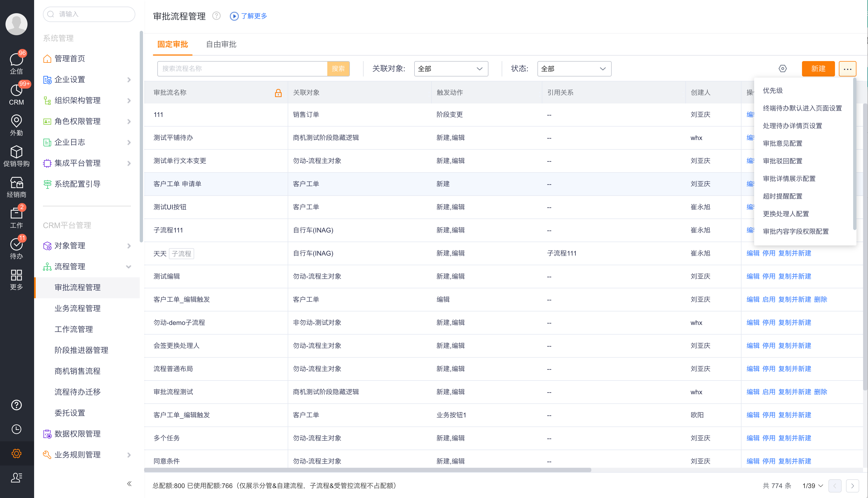868x498 pixels.
Task: Select 优先级 from the more menu
Action: tap(773, 90)
